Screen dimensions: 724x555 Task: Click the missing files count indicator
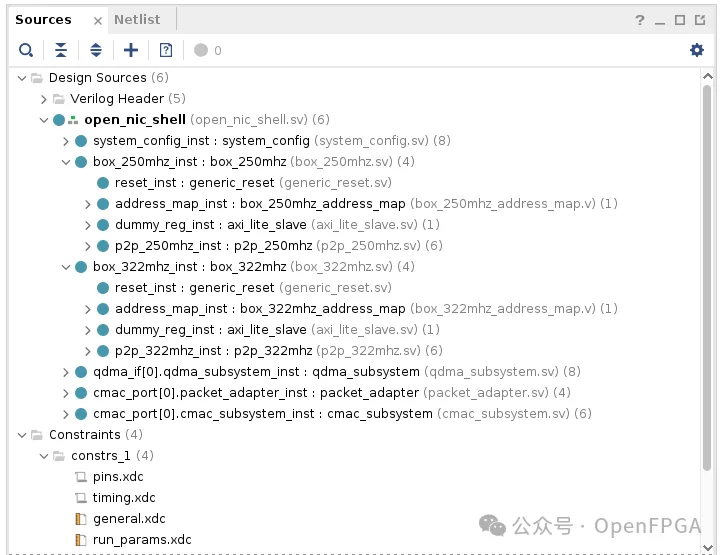[208, 50]
